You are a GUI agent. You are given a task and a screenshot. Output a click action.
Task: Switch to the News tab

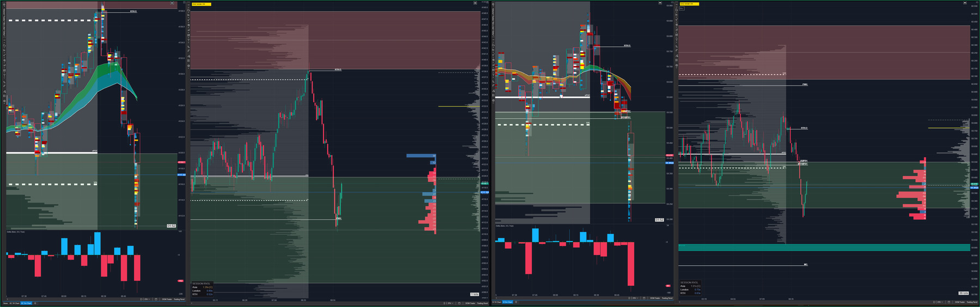tap(5, 303)
